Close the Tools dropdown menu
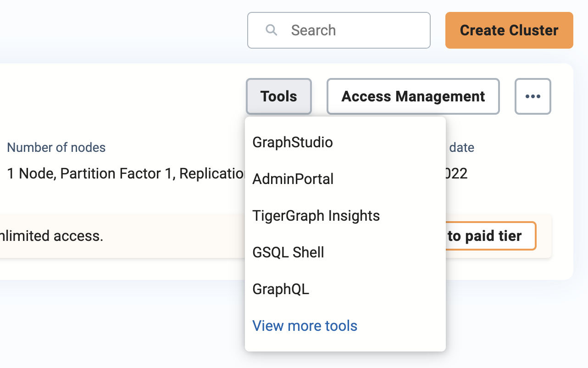Image resolution: width=588 pixels, height=368 pixels. (278, 96)
